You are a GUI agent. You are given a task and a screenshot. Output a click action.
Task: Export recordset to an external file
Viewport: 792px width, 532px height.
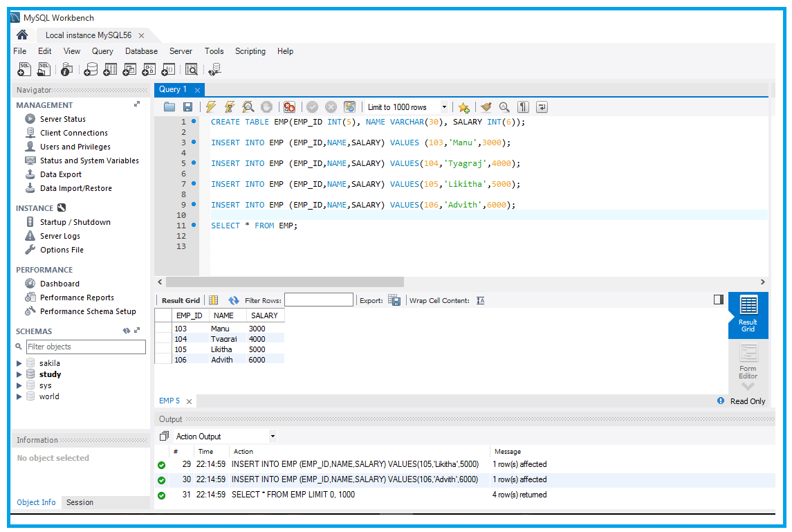pyautogui.click(x=395, y=300)
